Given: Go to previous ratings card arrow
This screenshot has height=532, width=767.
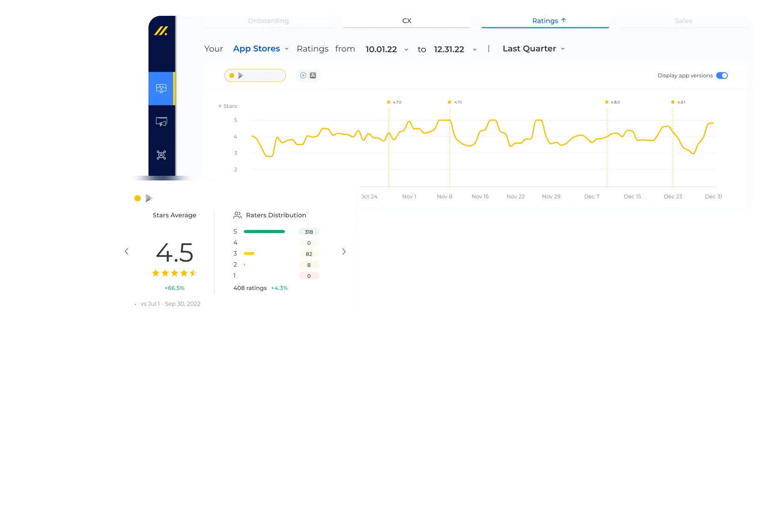Looking at the screenshot, I should pos(126,252).
